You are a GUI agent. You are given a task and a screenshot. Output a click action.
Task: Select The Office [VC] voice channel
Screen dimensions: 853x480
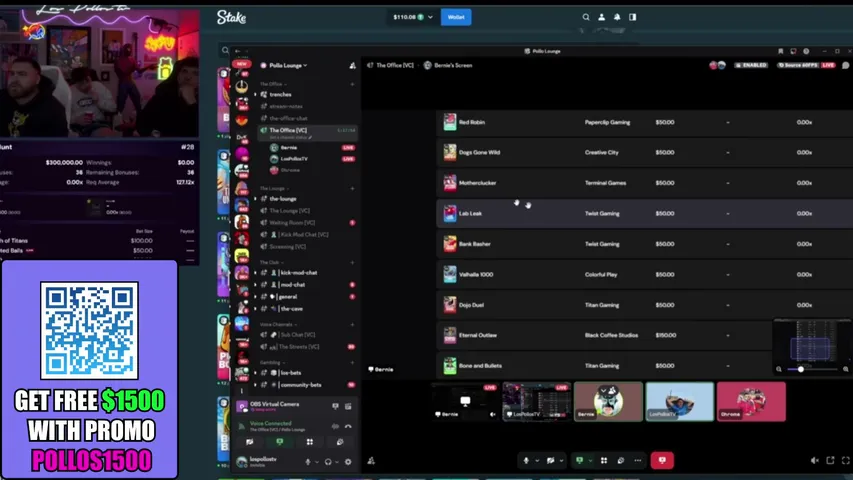pos(308,131)
